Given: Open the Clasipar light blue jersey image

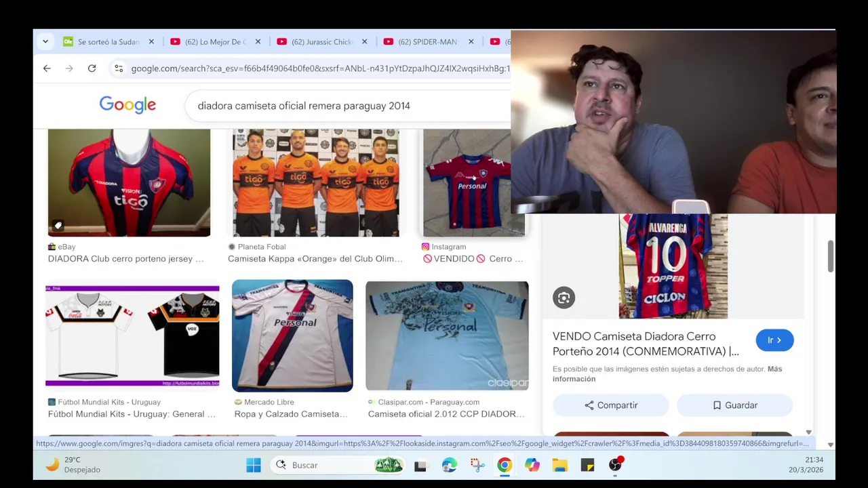Looking at the screenshot, I should tap(447, 336).
